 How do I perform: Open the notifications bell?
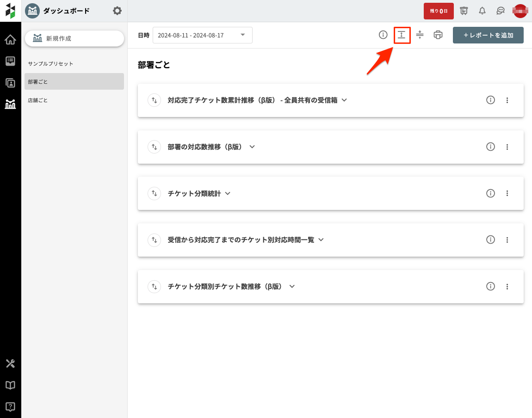point(482,11)
